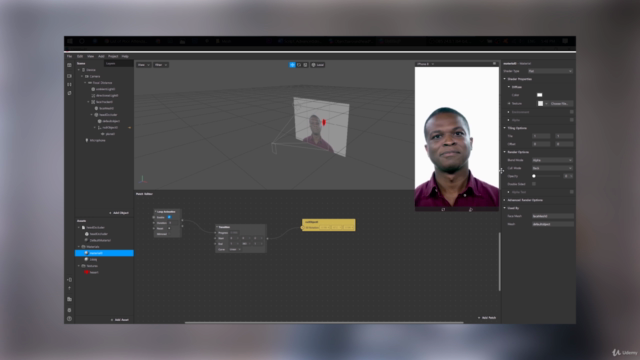Viewport: 640px width, 360px height.
Task: Click the Opacity slider handle
Action: (x=534, y=176)
